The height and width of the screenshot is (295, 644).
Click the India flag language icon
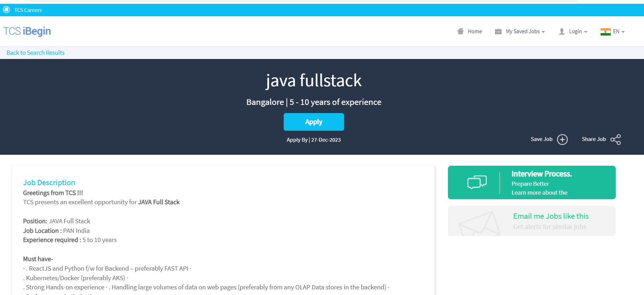[x=605, y=32]
